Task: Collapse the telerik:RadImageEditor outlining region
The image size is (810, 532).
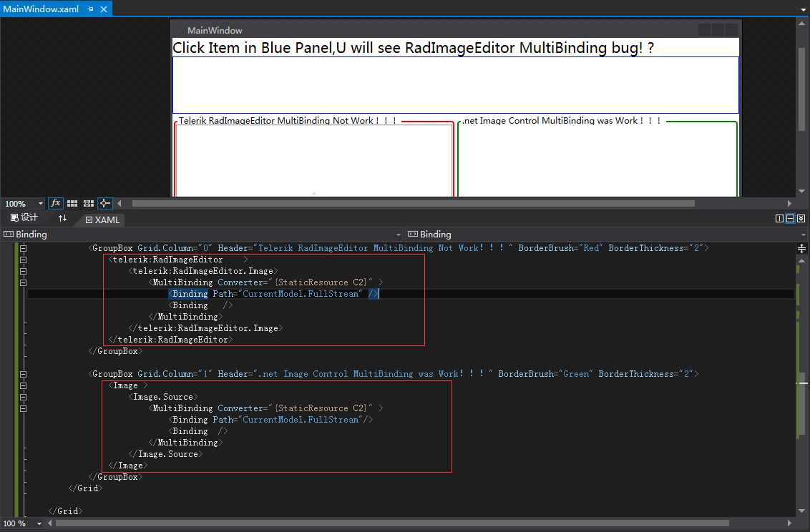Action: (x=23, y=260)
